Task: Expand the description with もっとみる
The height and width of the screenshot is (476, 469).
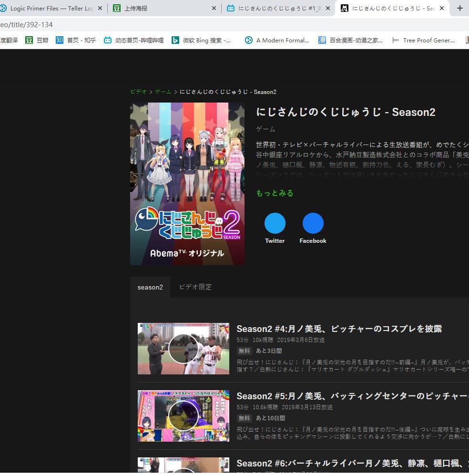Action: click(275, 193)
